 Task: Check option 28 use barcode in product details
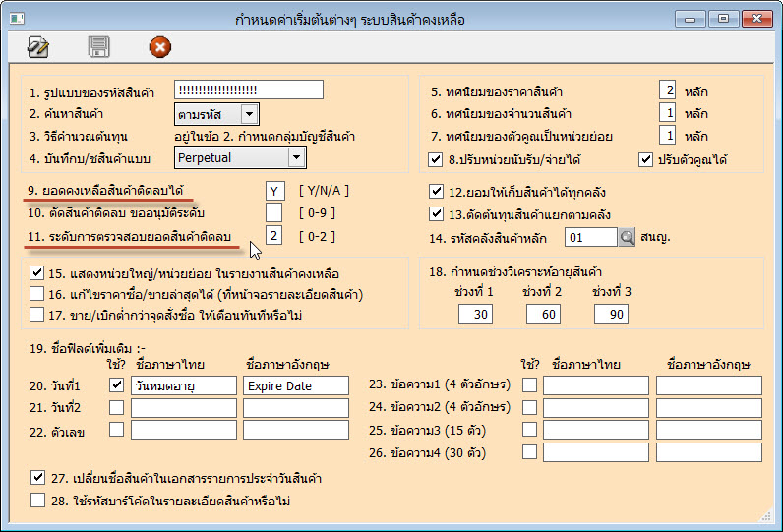(x=37, y=502)
